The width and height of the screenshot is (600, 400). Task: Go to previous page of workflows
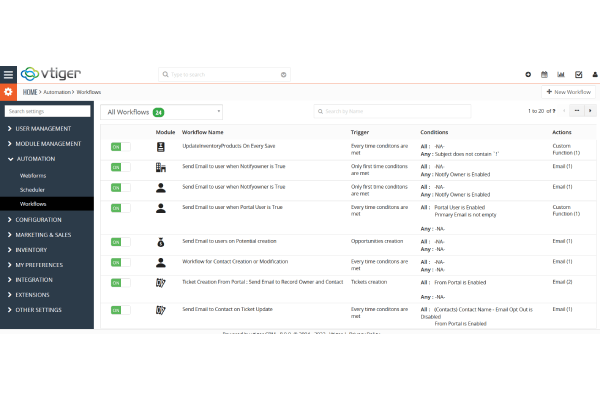pos(564,111)
